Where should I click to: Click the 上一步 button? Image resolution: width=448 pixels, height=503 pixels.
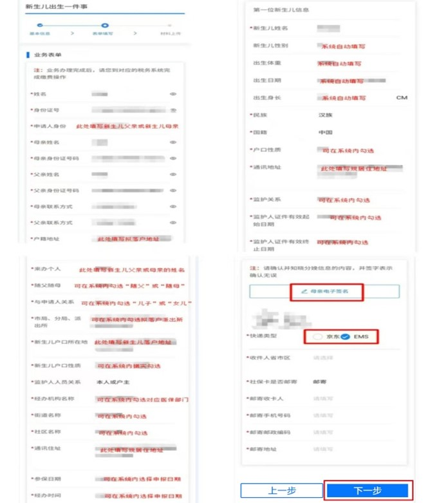(x=281, y=491)
